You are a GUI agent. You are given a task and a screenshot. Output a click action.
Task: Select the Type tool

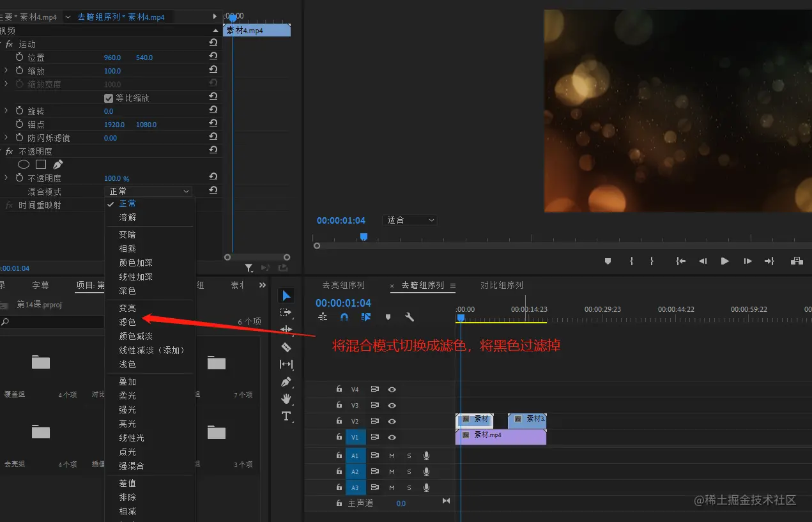point(286,416)
